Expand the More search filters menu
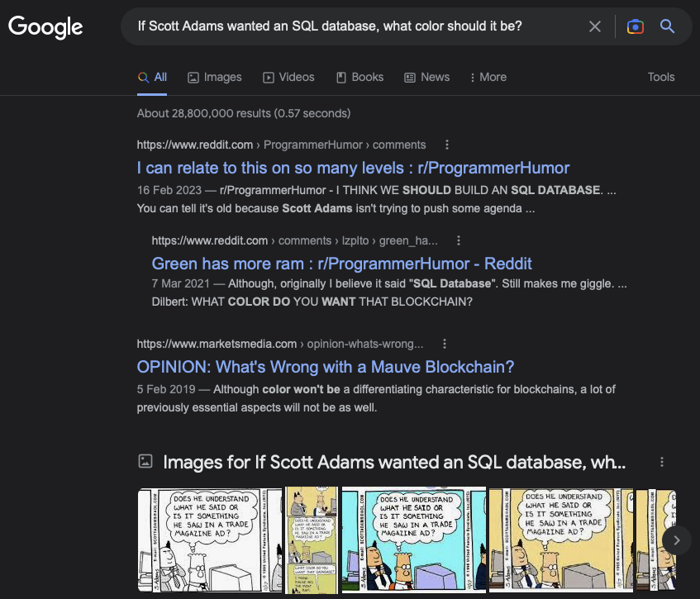Screen dimensions: 700x599 coord(488,77)
